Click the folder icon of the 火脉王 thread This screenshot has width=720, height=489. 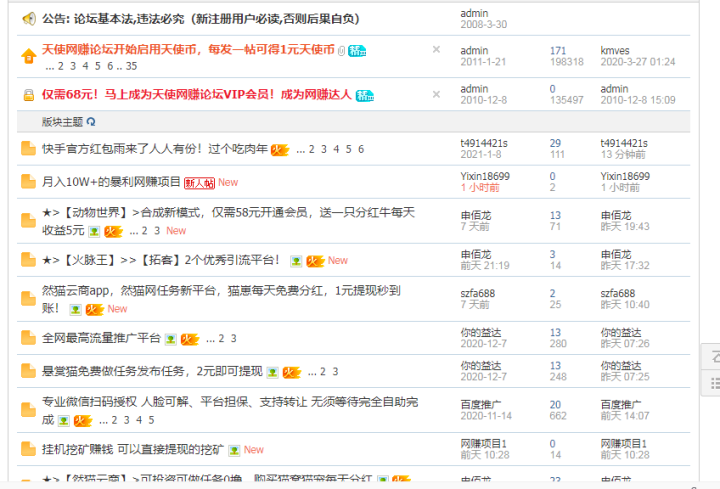pyautogui.click(x=28, y=260)
